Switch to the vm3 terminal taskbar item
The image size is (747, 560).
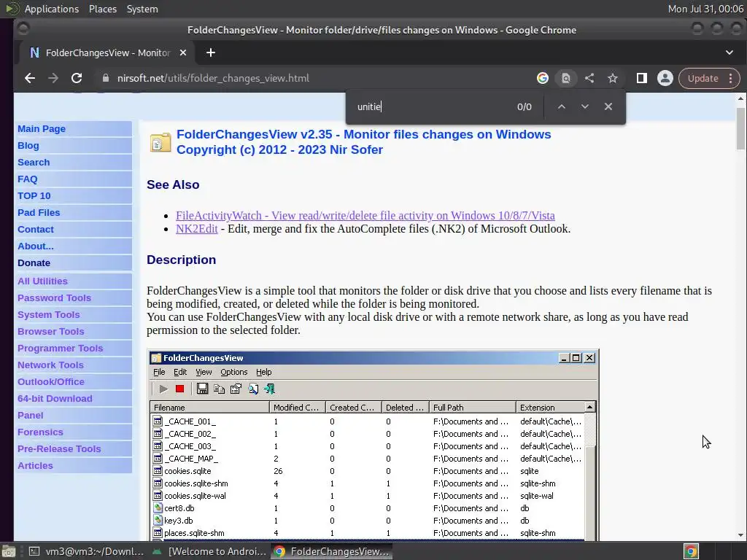86,551
